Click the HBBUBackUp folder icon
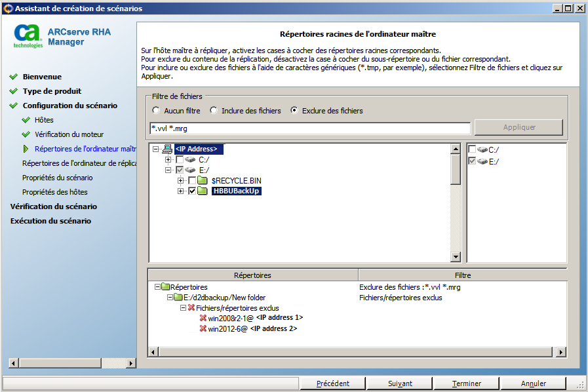The image size is (588, 392). (203, 191)
